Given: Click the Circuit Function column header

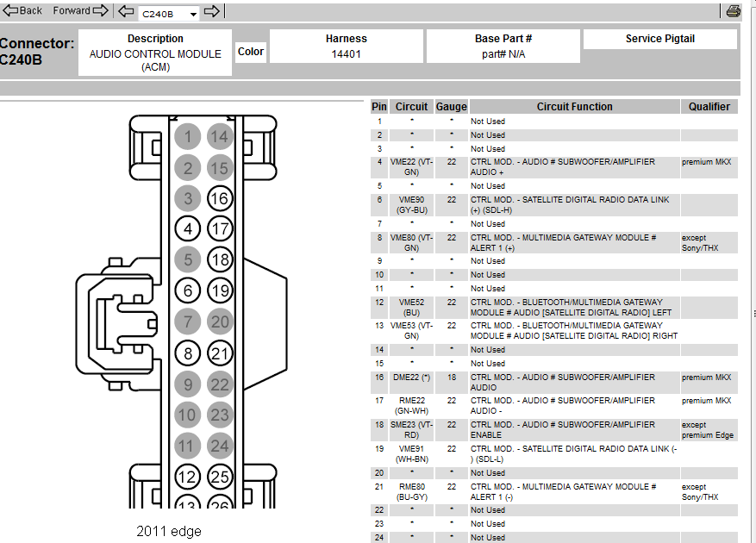Looking at the screenshot, I should [575, 107].
